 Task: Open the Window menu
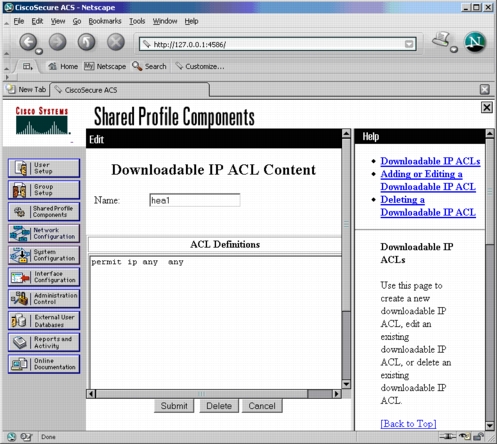tap(165, 21)
